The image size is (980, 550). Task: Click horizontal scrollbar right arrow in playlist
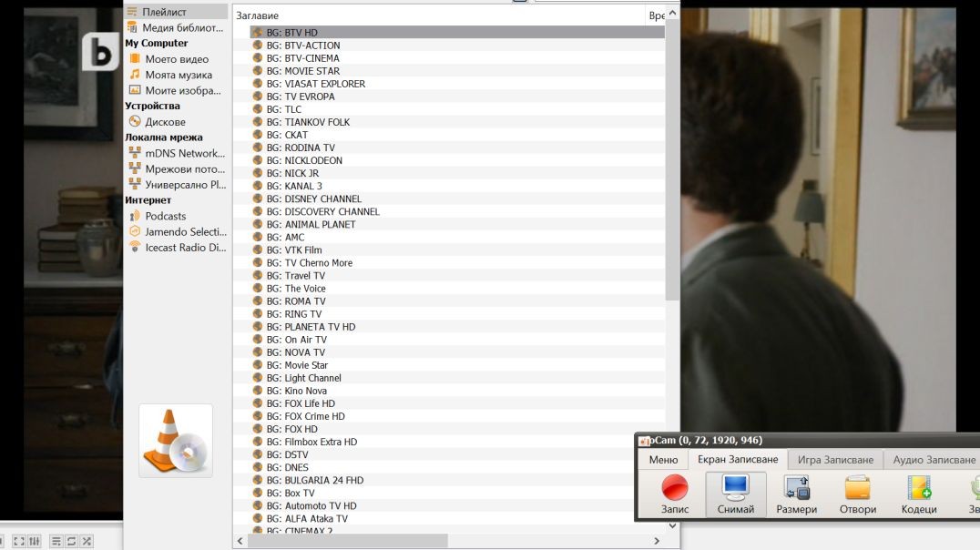(x=657, y=541)
